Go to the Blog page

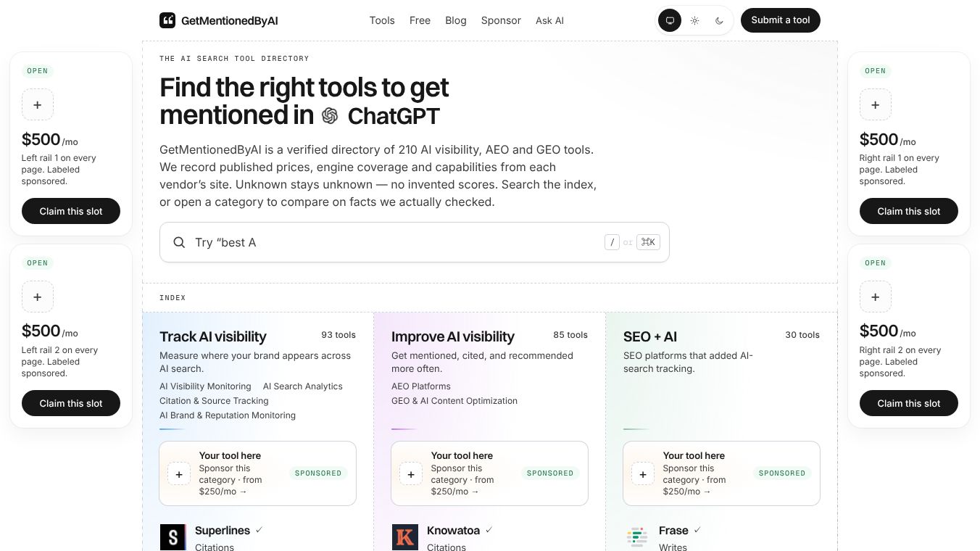[x=456, y=20]
